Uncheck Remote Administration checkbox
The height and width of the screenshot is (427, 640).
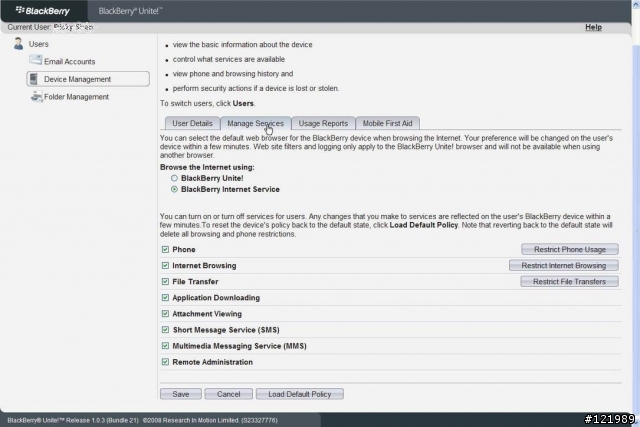[165, 362]
